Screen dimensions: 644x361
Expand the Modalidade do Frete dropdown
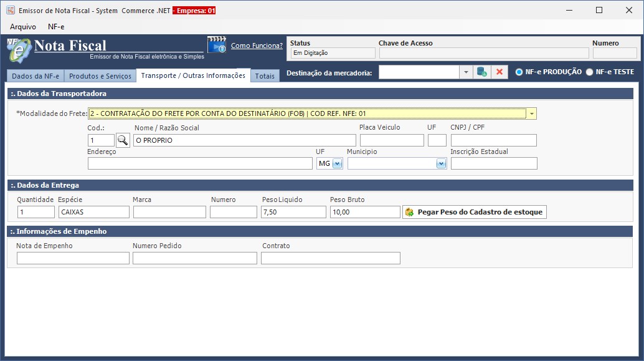point(531,113)
